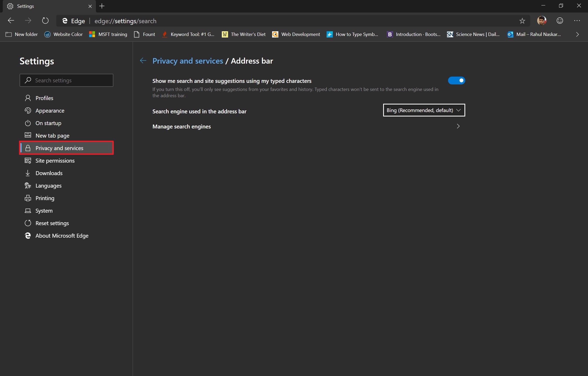Screen dimensions: 588x376
Task: Open the Downloads settings icon
Action: coord(28,173)
